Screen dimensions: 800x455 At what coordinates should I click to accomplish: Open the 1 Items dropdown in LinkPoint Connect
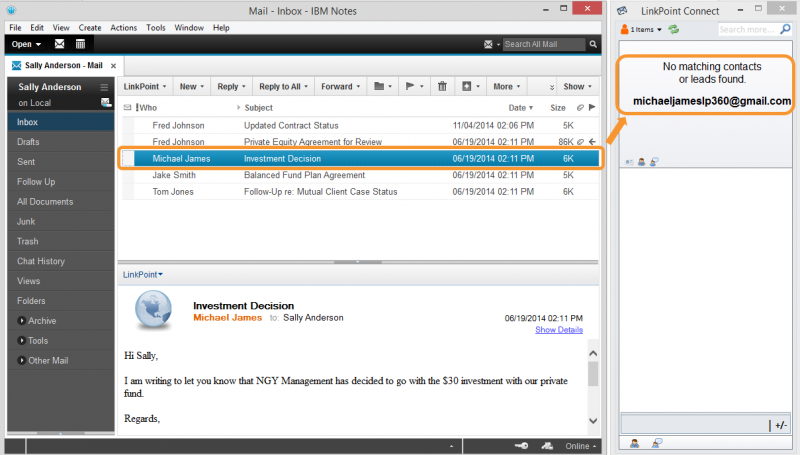pyautogui.click(x=641, y=30)
